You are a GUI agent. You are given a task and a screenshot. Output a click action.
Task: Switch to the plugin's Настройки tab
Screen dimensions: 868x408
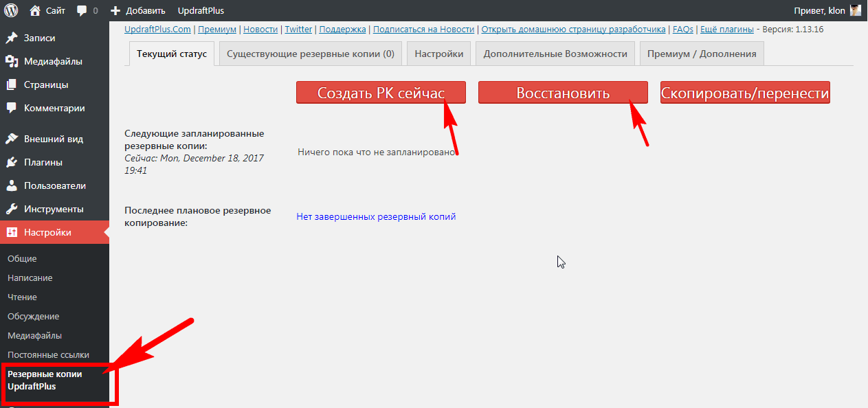[x=439, y=54]
